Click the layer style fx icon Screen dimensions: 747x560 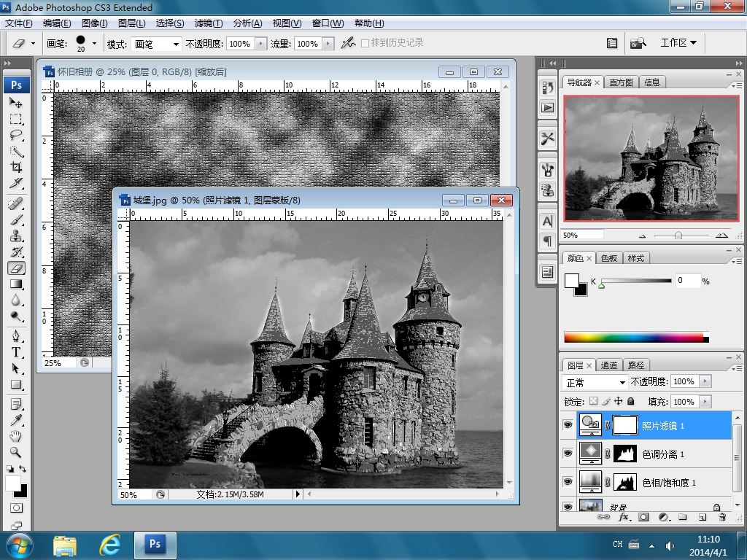pyautogui.click(x=624, y=517)
